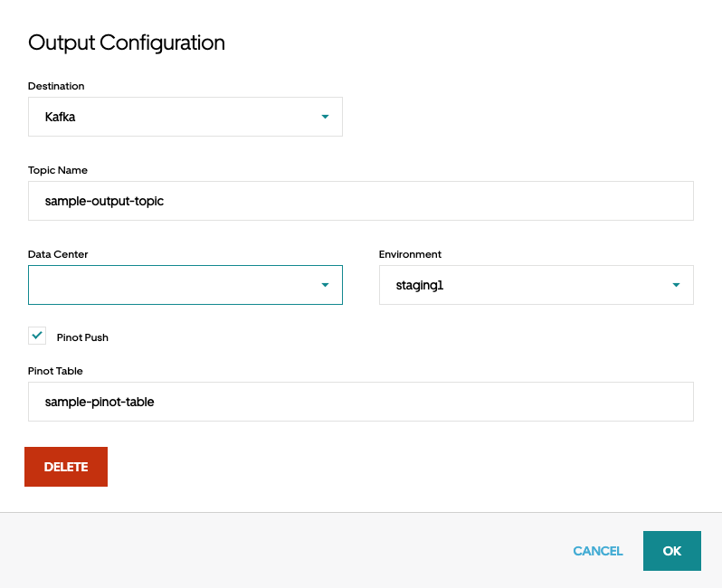The height and width of the screenshot is (588, 722).
Task: Uncheck the Pinot Push checkbox
Action: [x=37, y=336]
